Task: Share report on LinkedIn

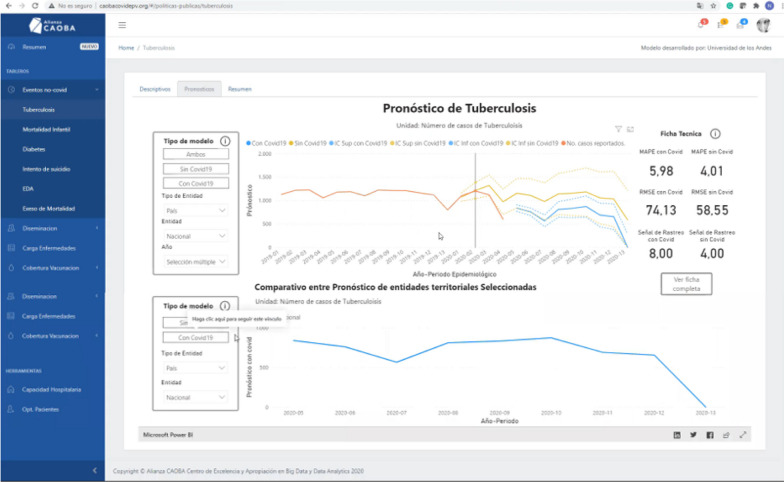Action: [677, 435]
